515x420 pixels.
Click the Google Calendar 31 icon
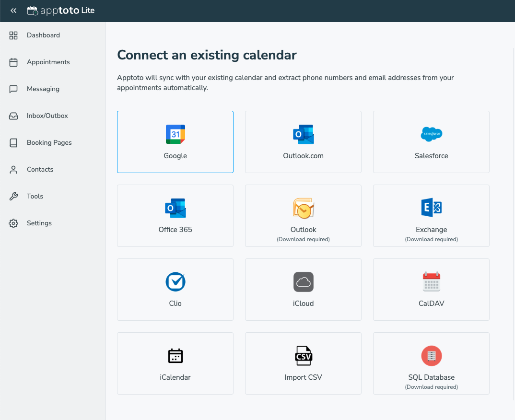(176, 134)
